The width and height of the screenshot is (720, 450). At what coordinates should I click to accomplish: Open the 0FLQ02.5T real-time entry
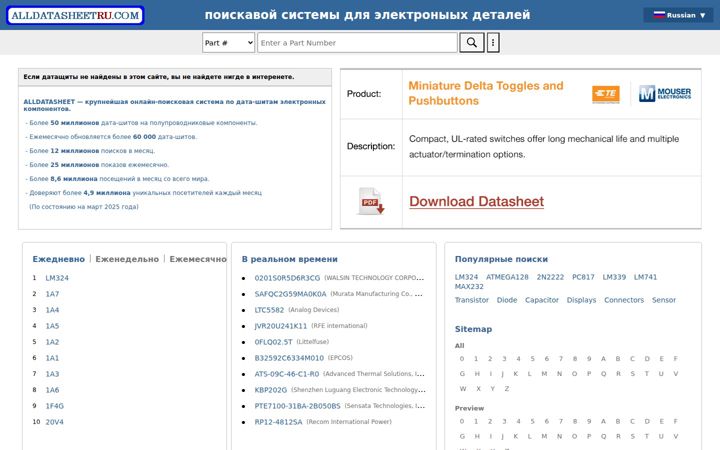pos(274,342)
